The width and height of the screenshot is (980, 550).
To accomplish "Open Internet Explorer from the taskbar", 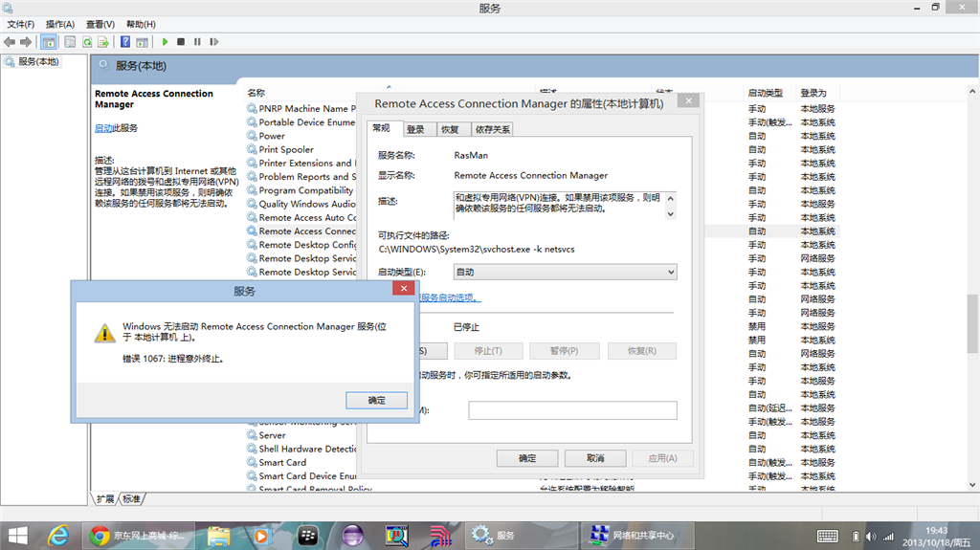I will pos(58,536).
